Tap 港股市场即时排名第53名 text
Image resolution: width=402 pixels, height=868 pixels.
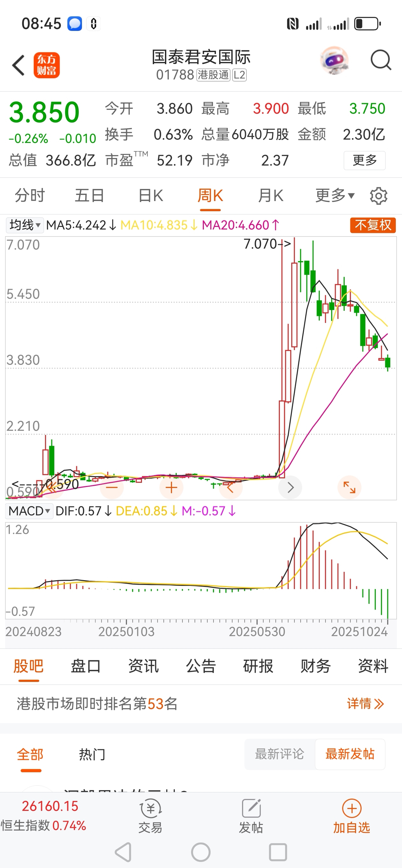[97, 704]
